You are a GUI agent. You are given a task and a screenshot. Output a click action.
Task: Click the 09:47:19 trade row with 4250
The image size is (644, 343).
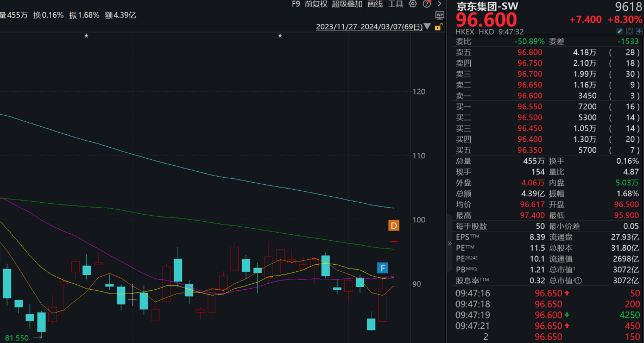coord(547,315)
